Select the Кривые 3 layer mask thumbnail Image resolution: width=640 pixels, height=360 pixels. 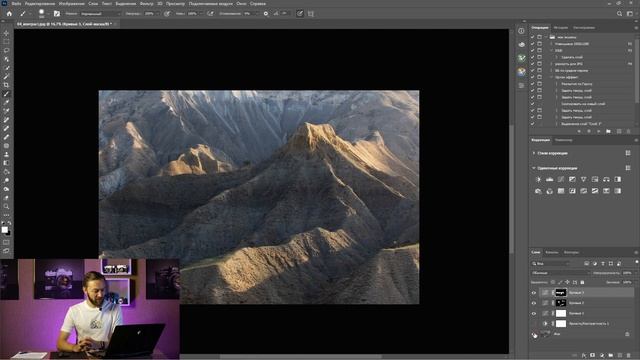coord(561,293)
